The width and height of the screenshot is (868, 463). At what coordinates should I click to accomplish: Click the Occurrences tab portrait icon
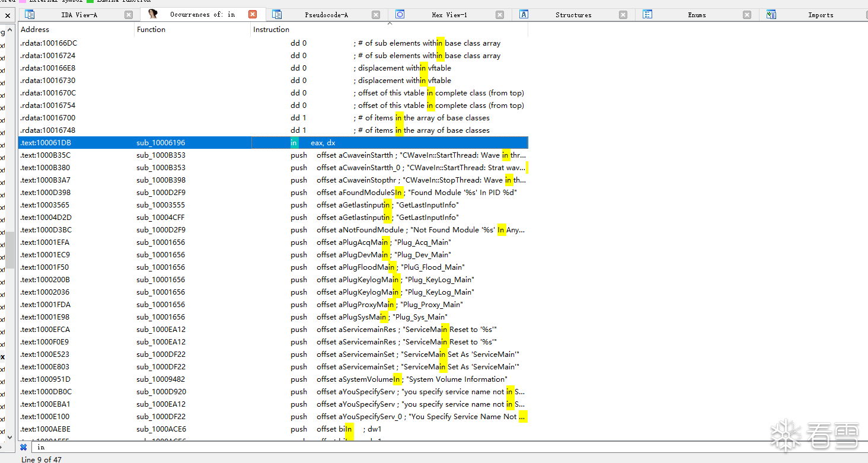(153, 14)
